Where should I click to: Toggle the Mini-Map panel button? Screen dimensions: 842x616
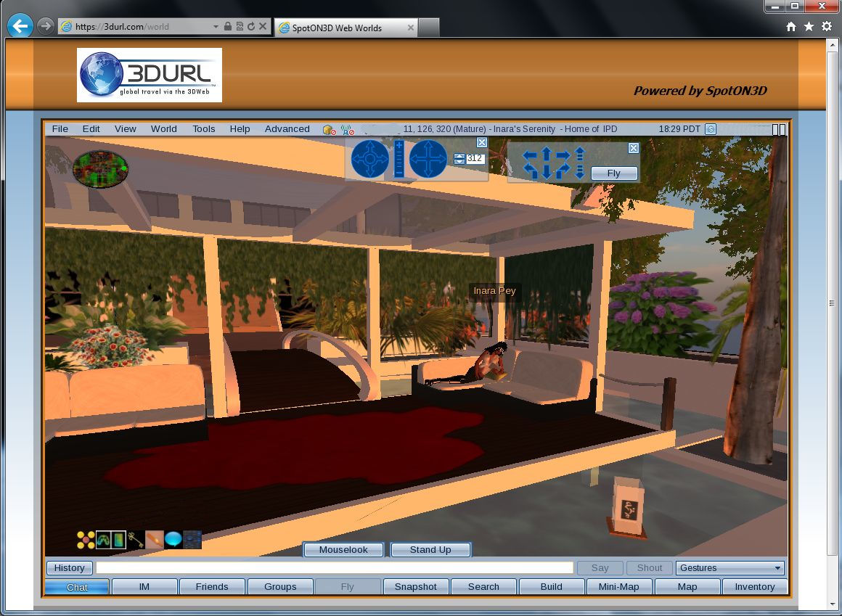click(619, 587)
